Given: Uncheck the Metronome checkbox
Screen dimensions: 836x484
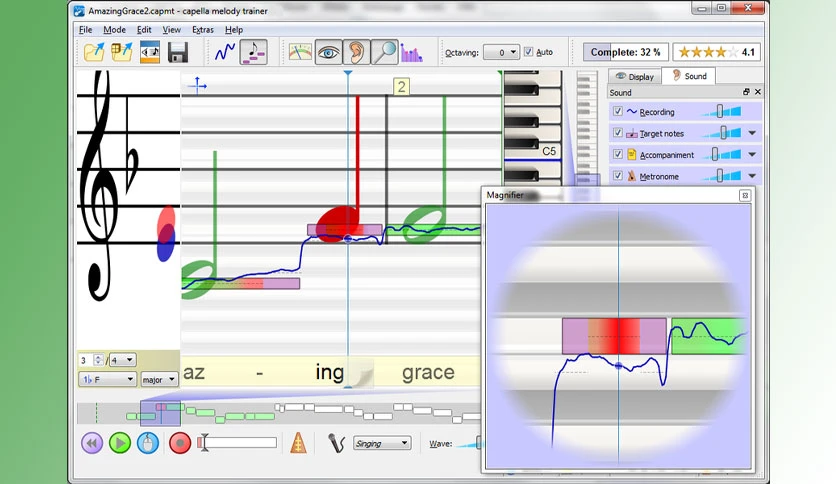Looking at the screenshot, I should [617, 175].
